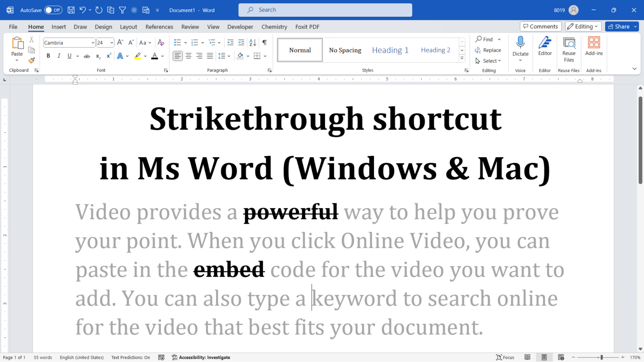This screenshot has height=362, width=644.
Task: Apply strikethrough formatting to text
Action: tap(87, 56)
